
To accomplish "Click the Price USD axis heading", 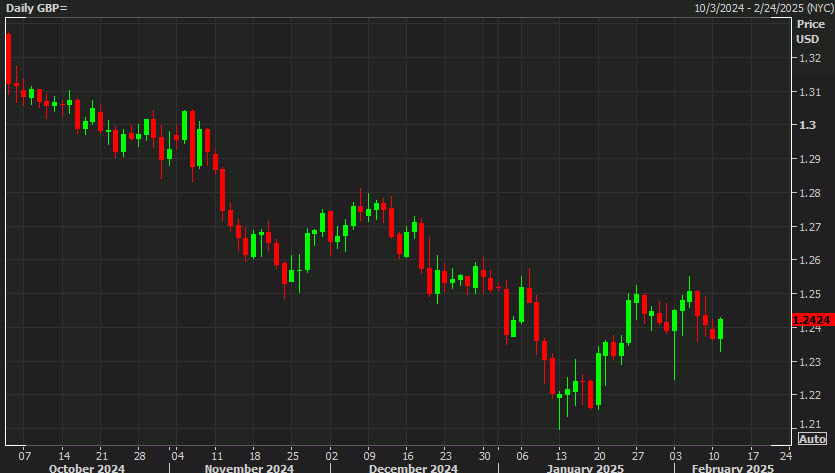I will [x=810, y=31].
